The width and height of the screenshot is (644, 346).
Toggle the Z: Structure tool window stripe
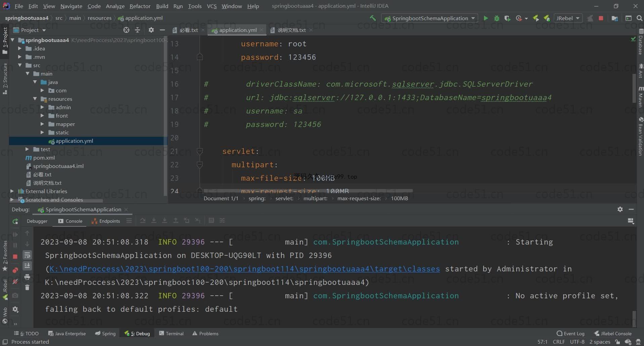coord(5,79)
